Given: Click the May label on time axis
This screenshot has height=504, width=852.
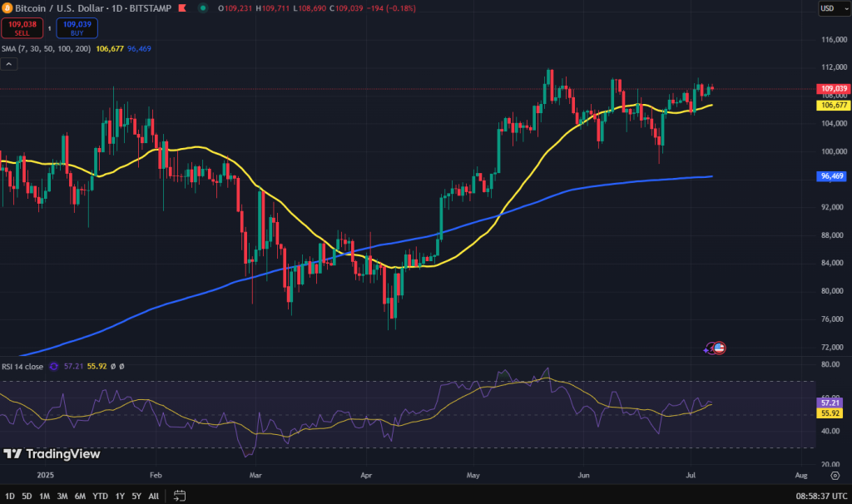Looking at the screenshot, I should (473, 475).
